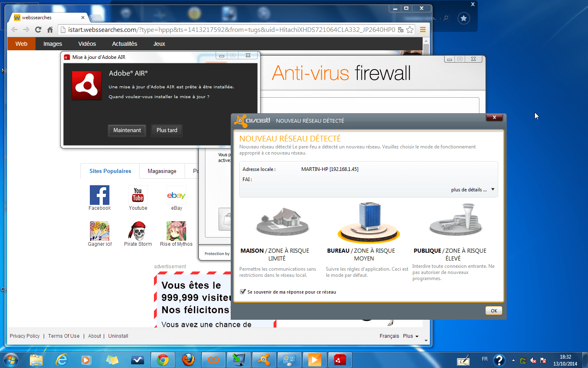Choose the Publique public network icon
Screen dimensions: 588x368
(456, 220)
